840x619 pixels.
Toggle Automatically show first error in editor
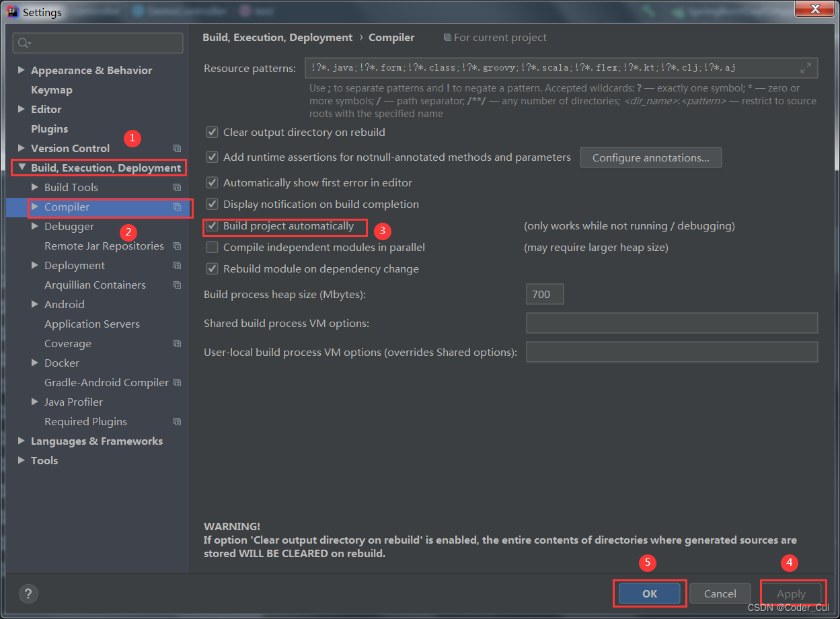212,183
